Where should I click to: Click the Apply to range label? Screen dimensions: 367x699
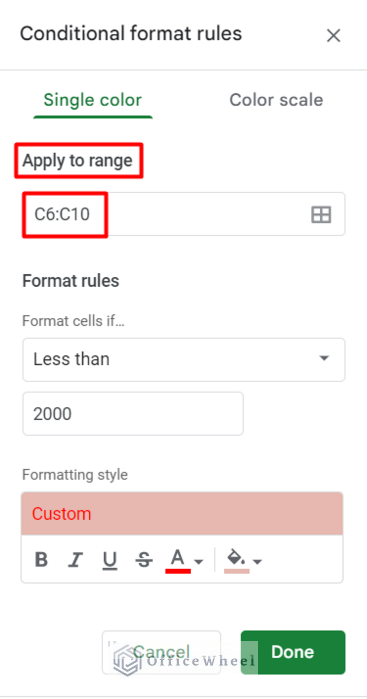point(78,160)
